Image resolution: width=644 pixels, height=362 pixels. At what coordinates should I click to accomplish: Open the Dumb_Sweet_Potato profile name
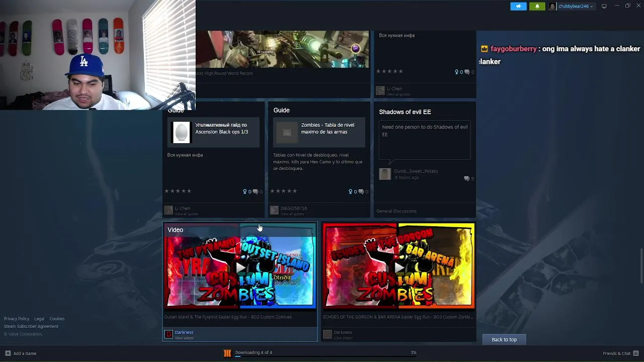tap(416, 171)
